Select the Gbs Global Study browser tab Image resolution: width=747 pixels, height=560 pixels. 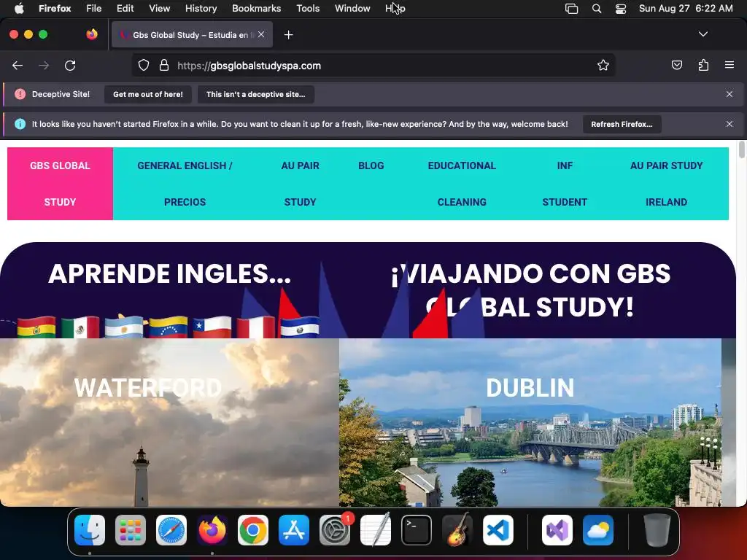tap(192, 34)
